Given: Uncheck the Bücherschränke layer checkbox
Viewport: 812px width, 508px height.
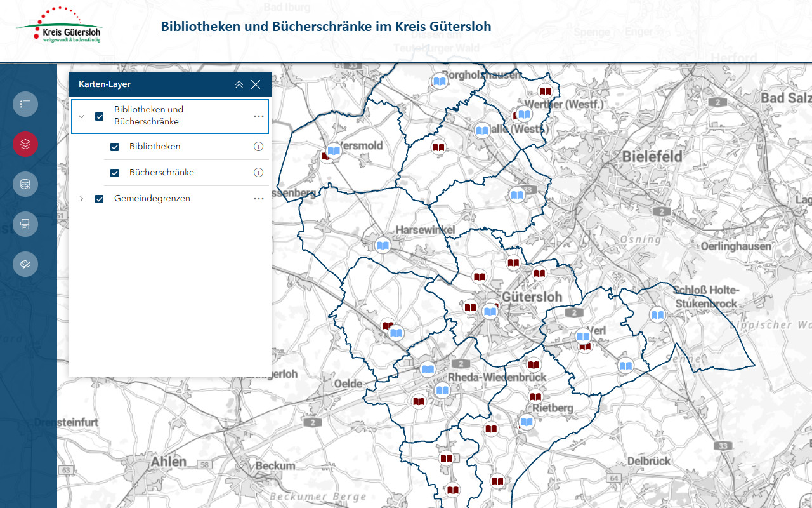Looking at the screenshot, I should coord(115,173).
